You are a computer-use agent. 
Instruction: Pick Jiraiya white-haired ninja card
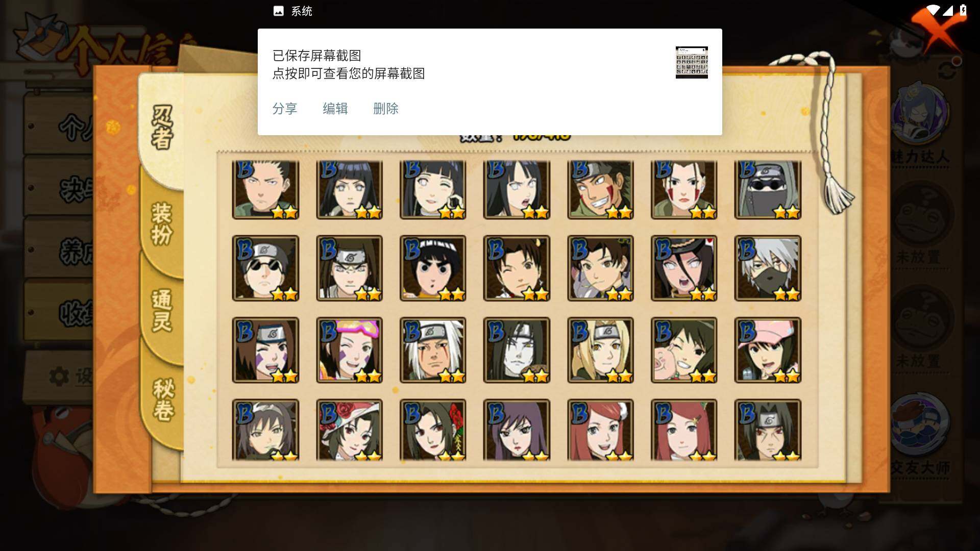click(x=433, y=350)
